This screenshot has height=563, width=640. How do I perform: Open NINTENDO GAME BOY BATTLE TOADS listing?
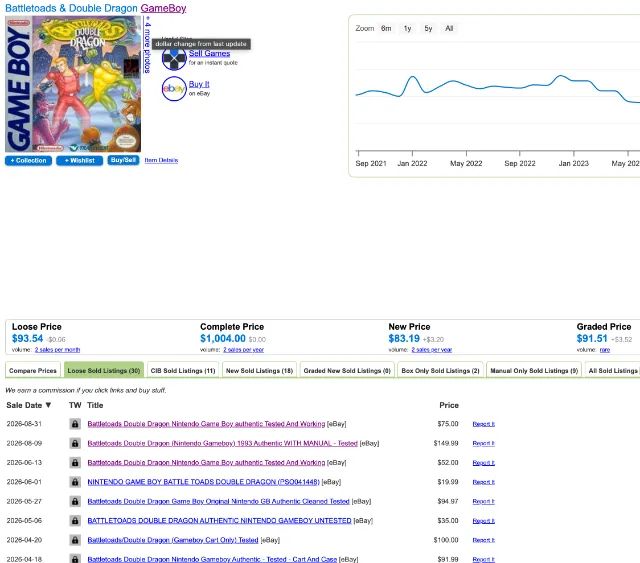point(203,482)
